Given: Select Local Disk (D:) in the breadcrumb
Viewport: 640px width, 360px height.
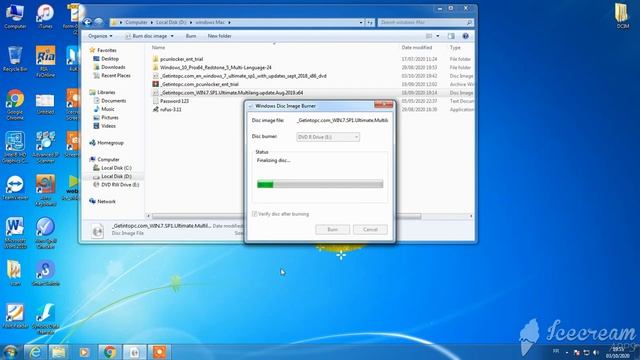Looking at the screenshot, I should pos(171,22).
